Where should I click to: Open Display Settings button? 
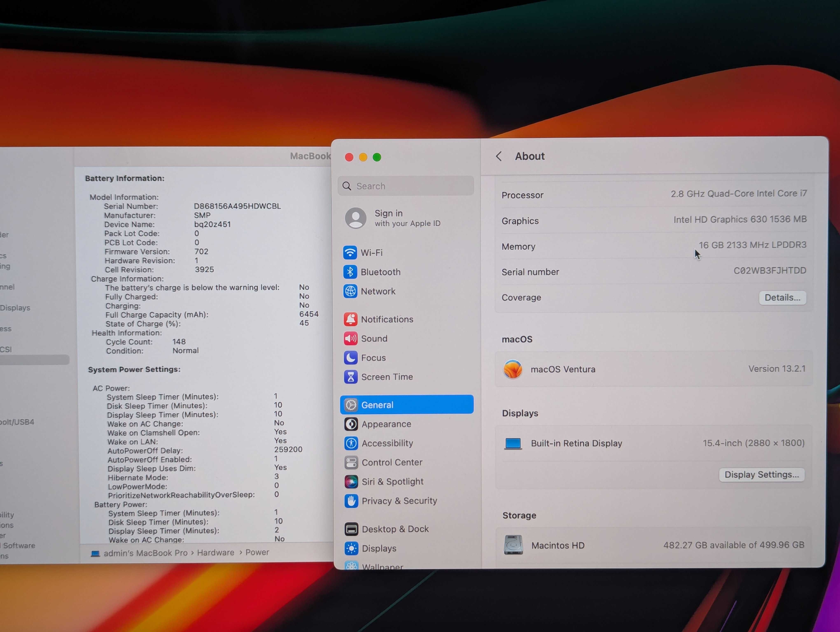point(761,475)
